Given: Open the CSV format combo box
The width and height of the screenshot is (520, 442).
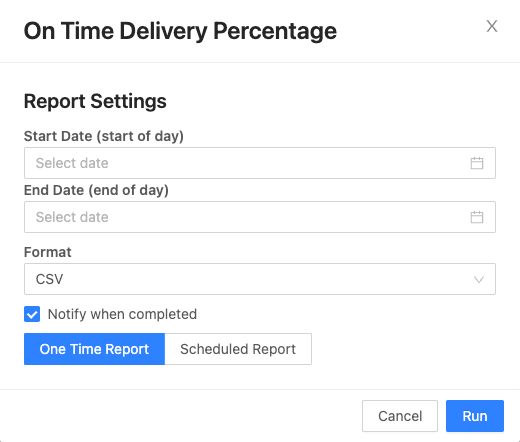Looking at the screenshot, I should pos(260,279).
